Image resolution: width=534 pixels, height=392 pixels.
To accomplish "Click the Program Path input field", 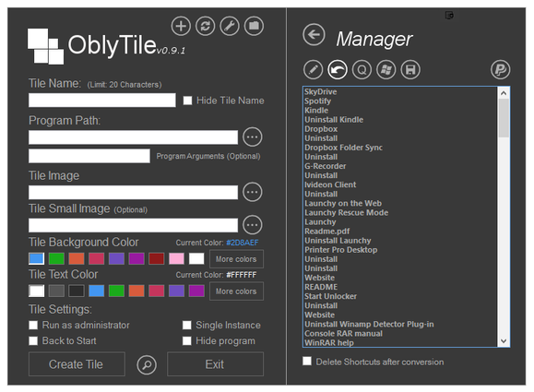I will (x=133, y=137).
